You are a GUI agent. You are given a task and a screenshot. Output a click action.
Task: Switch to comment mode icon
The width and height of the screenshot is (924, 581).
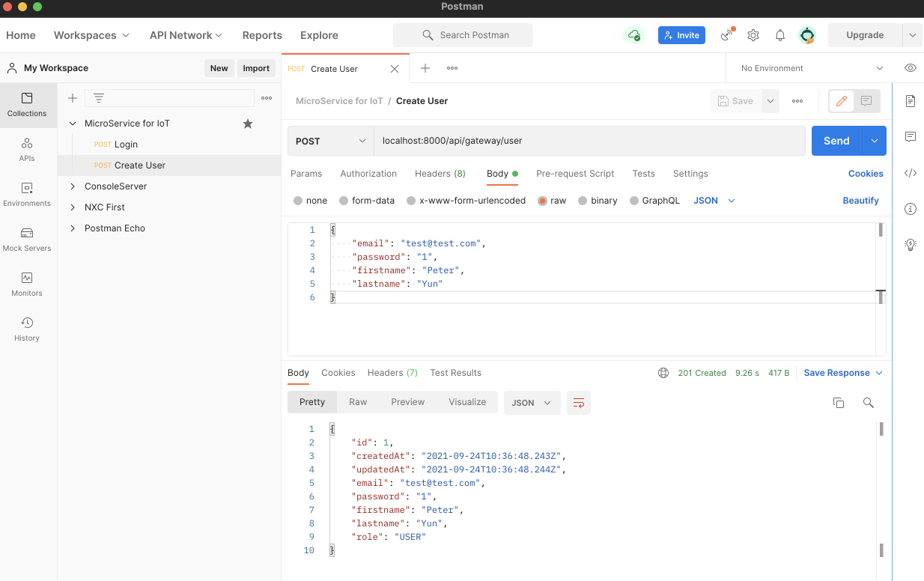tap(866, 101)
